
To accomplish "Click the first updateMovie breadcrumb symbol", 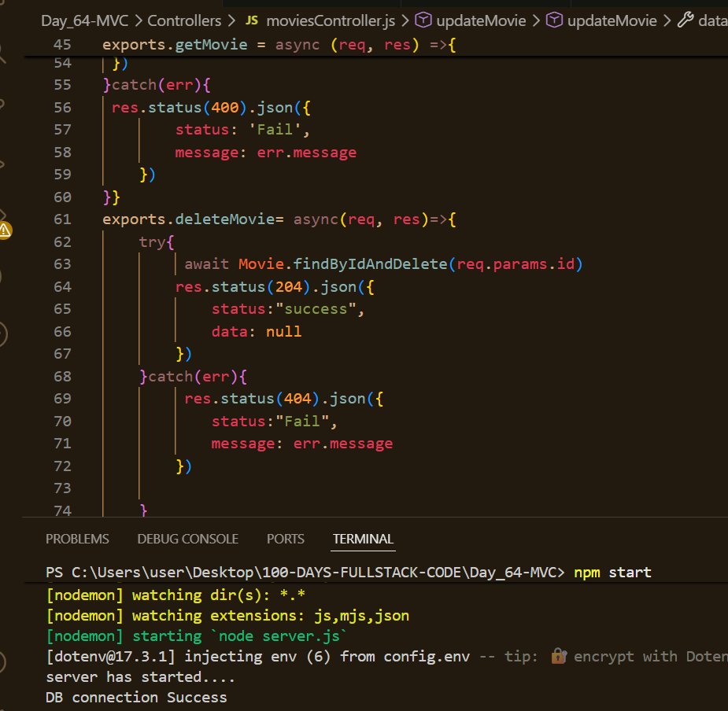I will (481, 21).
